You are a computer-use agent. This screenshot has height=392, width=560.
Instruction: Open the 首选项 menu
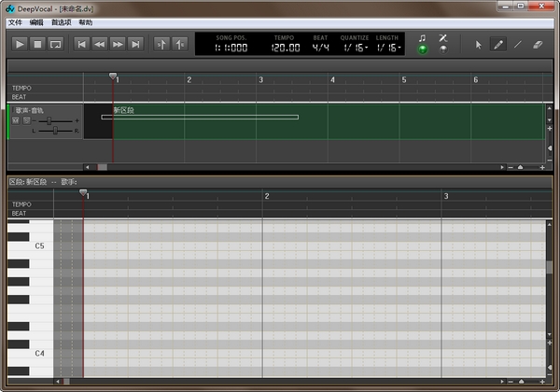(61, 21)
